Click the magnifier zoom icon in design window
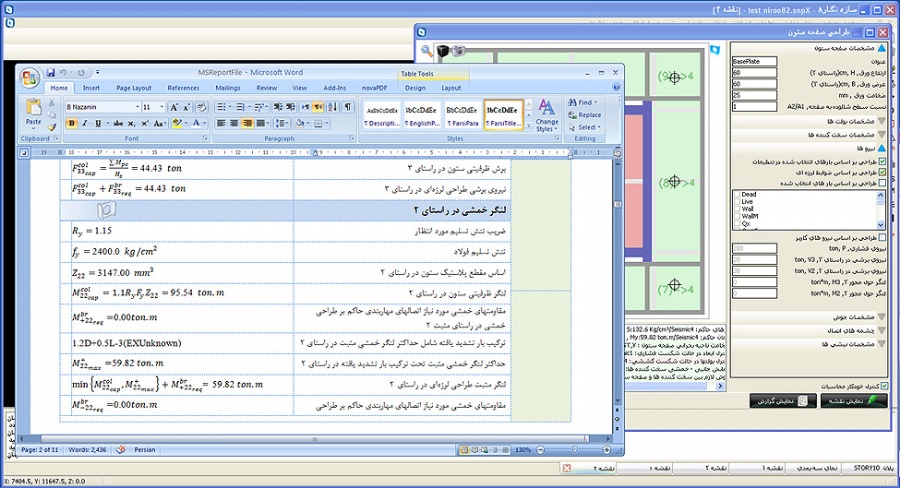This screenshot has width=900, height=488. [427, 50]
